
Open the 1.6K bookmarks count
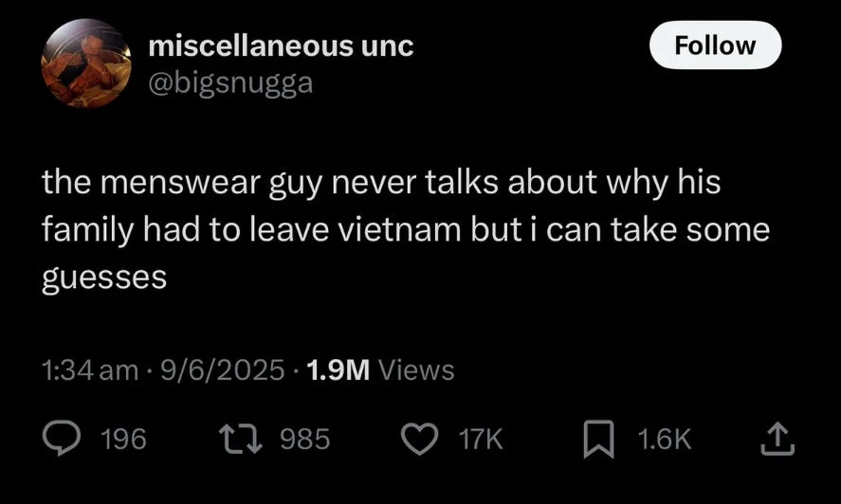tap(665, 440)
